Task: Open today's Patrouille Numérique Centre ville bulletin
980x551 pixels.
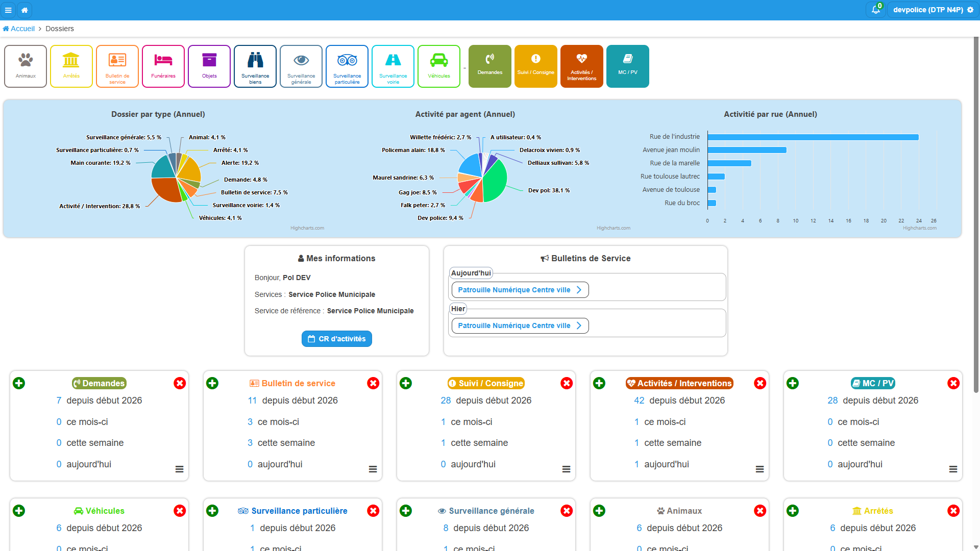Action: [520, 290]
